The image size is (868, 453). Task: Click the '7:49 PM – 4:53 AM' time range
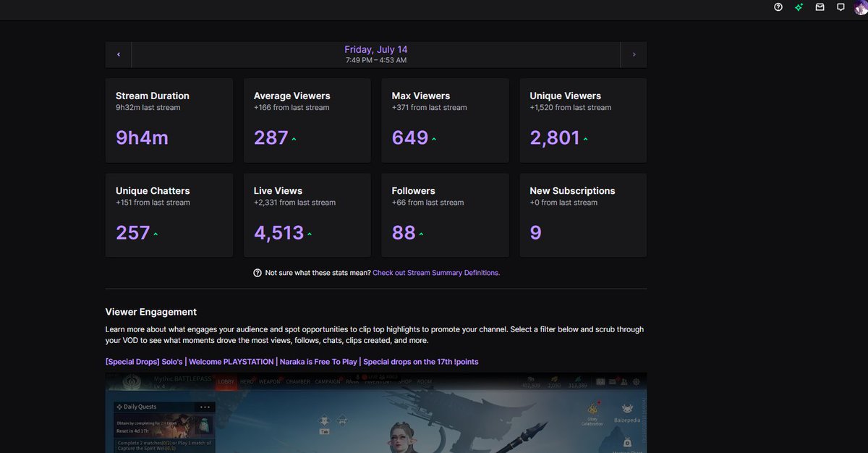click(376, 60)
